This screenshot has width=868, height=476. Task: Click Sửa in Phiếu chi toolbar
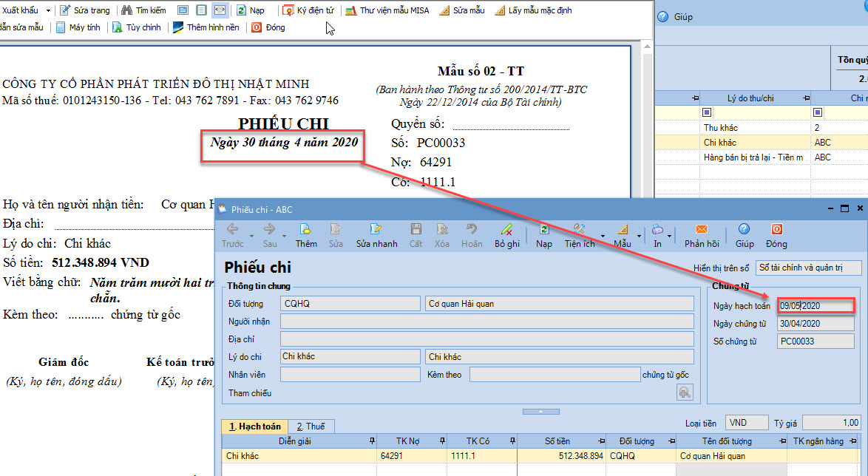pyautogui.click(x=336, y=235)
